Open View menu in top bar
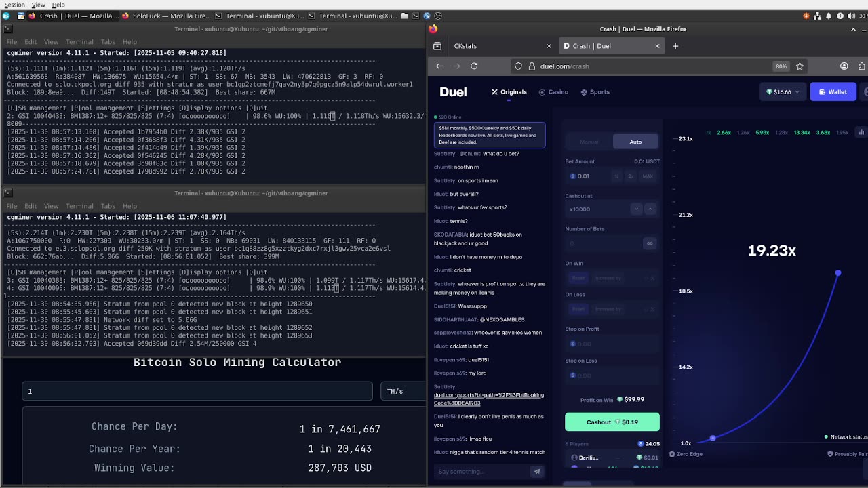This screenshot has width=868, height=488. (38, 5)
